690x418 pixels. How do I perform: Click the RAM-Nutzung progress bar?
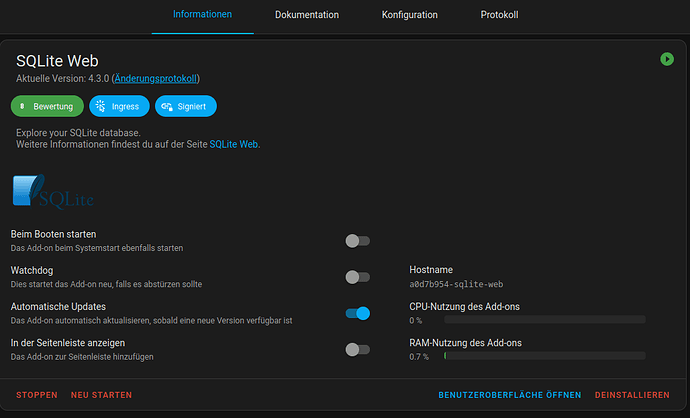pos(545,356)
